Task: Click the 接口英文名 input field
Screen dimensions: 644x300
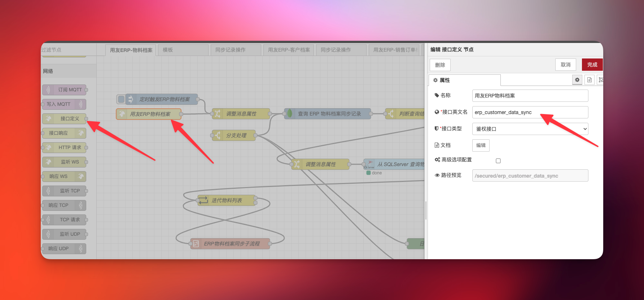Action: (x=530, y=112)
